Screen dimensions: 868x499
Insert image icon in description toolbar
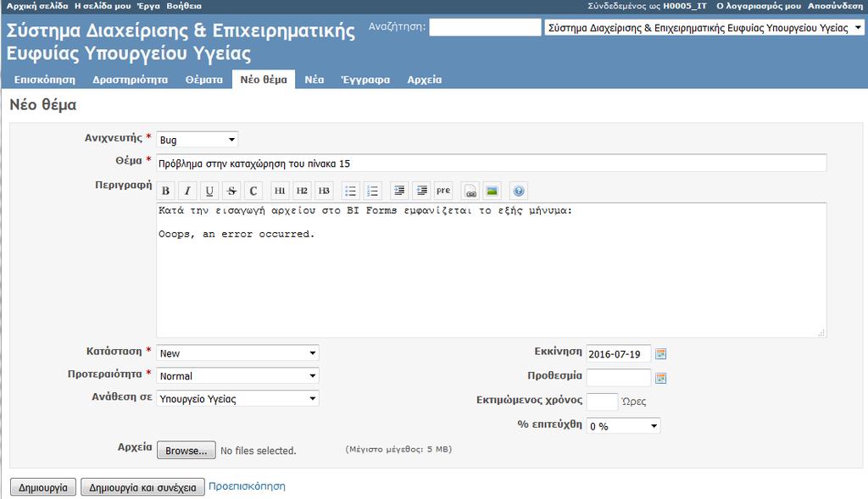pyautogui.click(x=492, y=191)
